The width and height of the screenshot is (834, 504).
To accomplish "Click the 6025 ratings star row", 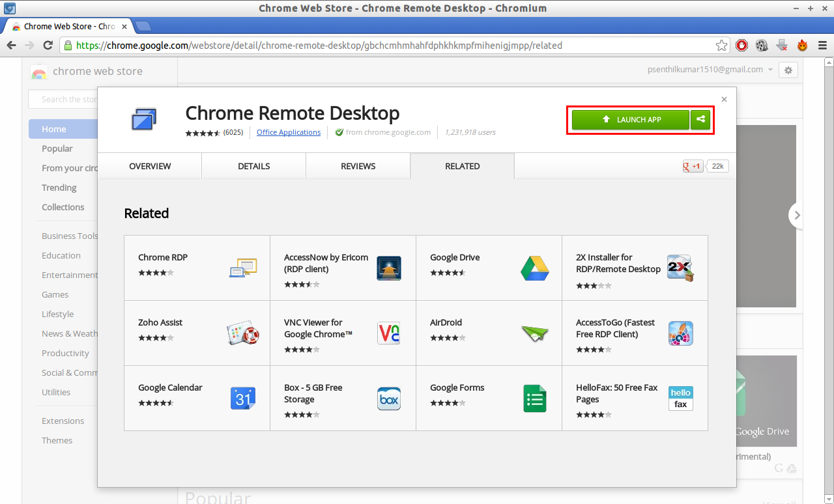I will click(x=203, y=133).
